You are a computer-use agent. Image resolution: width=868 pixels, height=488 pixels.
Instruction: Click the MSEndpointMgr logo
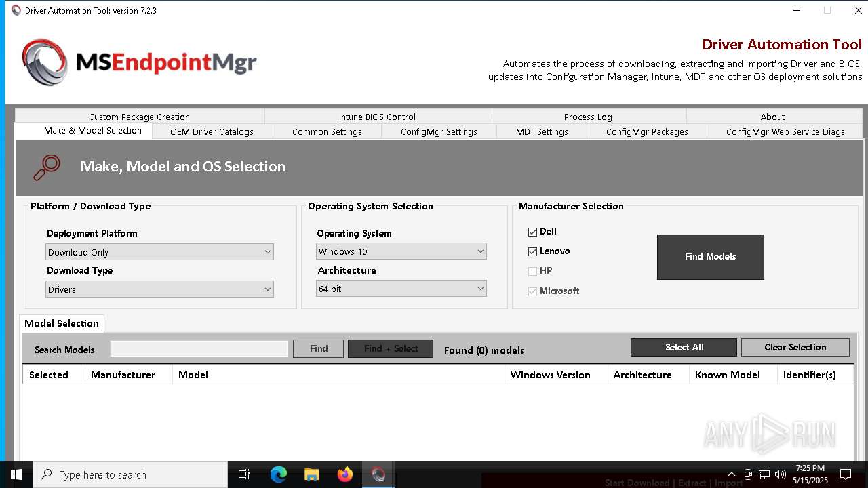click(x=139, y=62)
